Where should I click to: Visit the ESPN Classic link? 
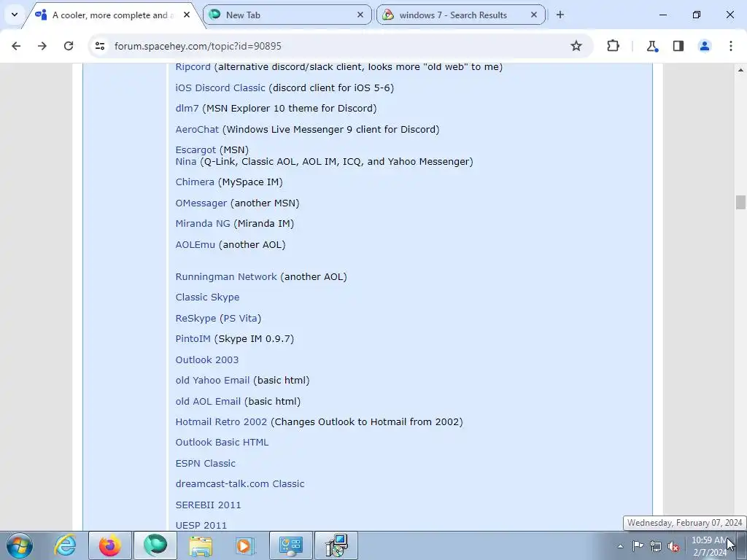[x=205, y=463]
